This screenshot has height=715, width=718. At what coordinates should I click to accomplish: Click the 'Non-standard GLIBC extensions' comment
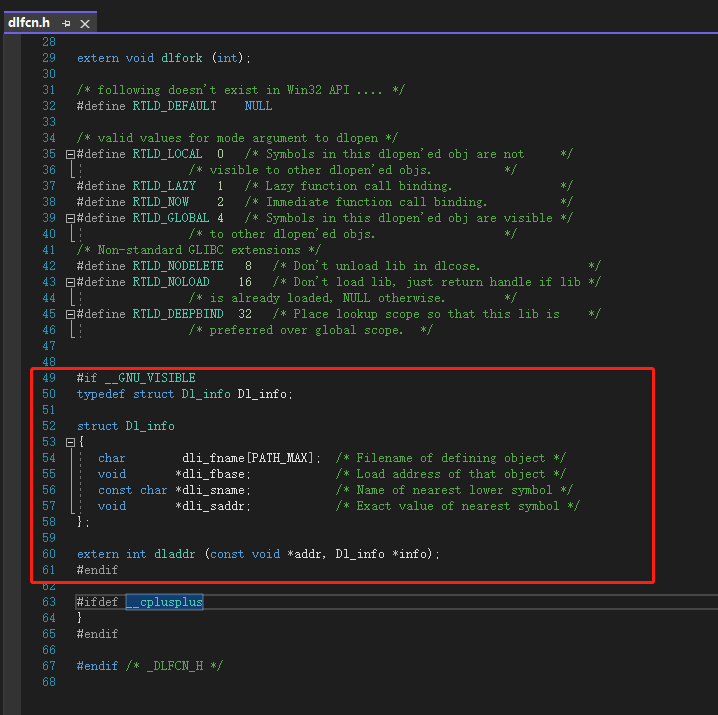pos(199,250)
